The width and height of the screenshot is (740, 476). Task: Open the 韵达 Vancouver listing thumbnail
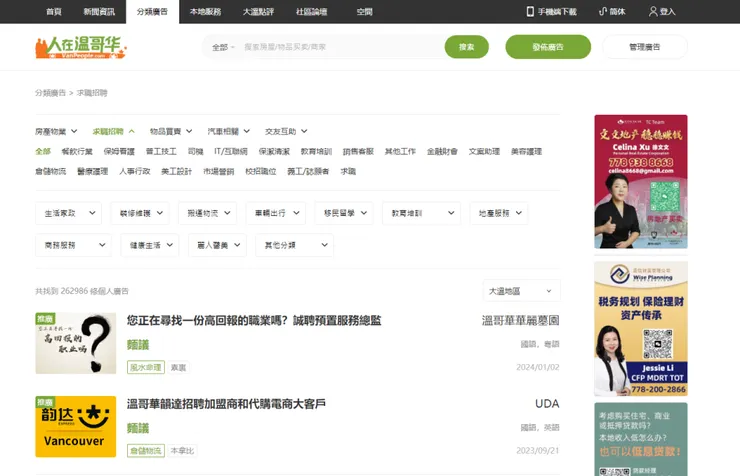tap(76, 426)
